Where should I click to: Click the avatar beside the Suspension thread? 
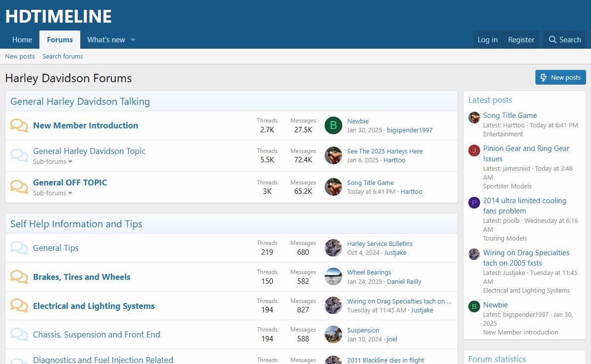tap(333, 334)
